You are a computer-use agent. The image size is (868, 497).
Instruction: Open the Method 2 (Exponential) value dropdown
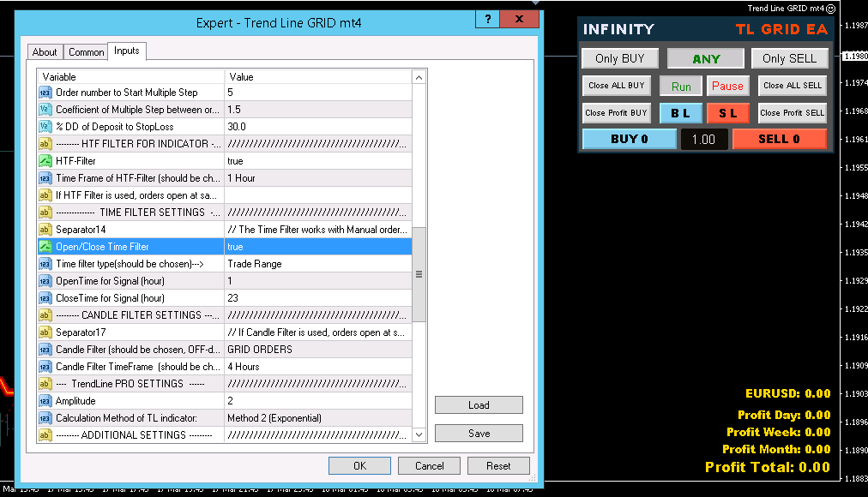pos(318,418)
